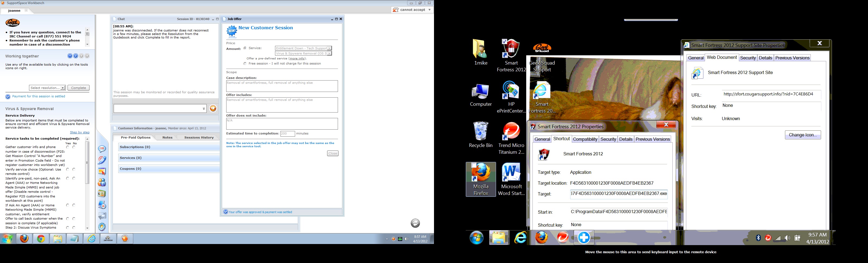
Task: Open the Select resolution dropdown
Action: [x=47, y=88]
